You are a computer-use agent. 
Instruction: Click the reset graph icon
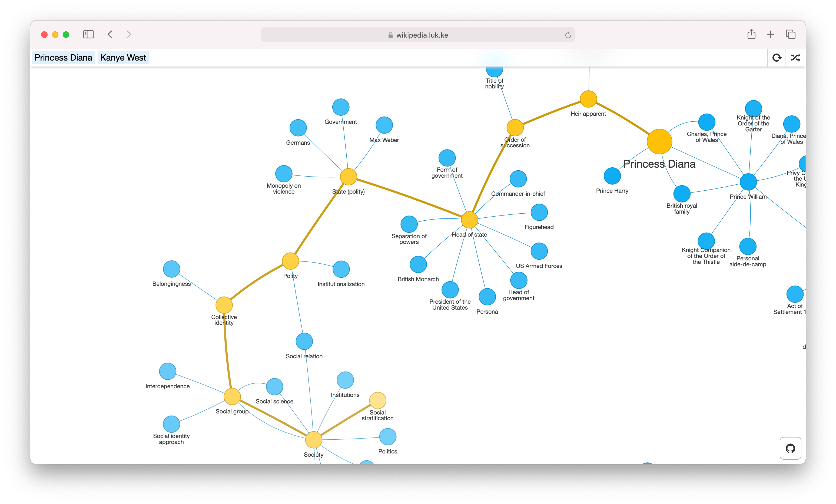[777, 58]
